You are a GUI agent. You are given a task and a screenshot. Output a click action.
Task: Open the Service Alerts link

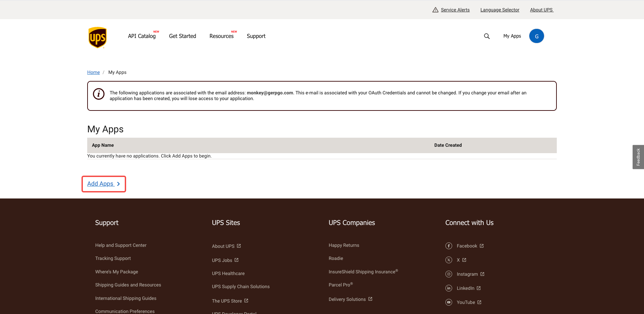point(455,10)
